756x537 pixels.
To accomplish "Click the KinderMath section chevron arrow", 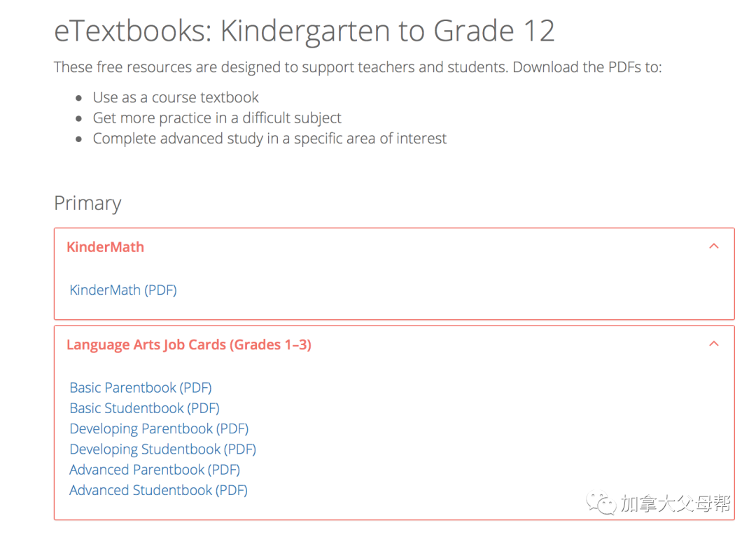I will click(x=713, y=246).
